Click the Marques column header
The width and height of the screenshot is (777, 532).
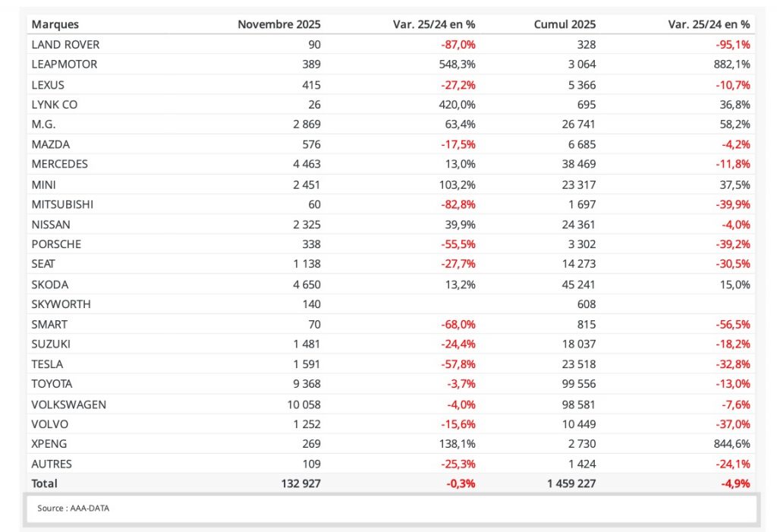55,24
